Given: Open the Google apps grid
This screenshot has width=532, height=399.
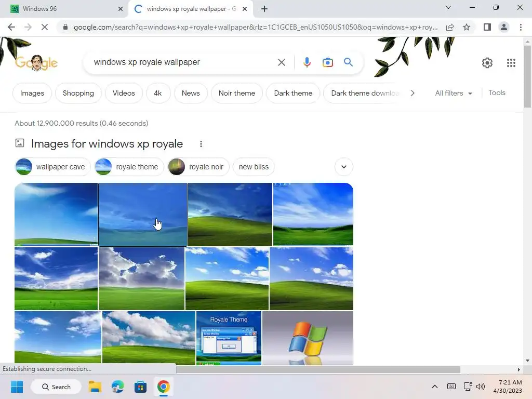Looking at the screenshot, I should point(511,63).
